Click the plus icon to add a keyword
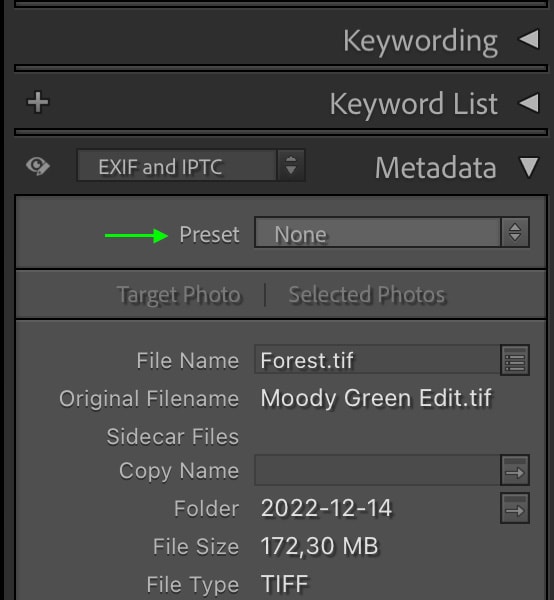 point(38,103)
